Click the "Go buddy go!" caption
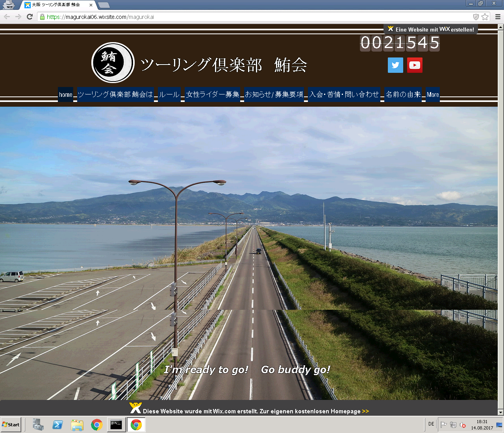The image size is (504, 433). point(295,370)
